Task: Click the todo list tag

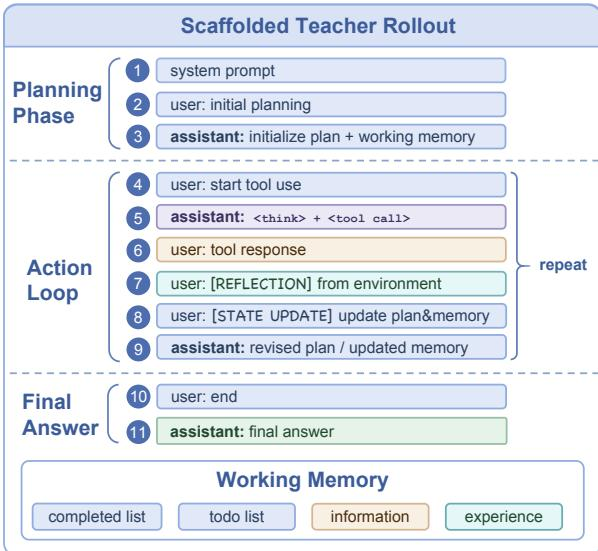Action: pyautogui.click(x=236, y=517)
